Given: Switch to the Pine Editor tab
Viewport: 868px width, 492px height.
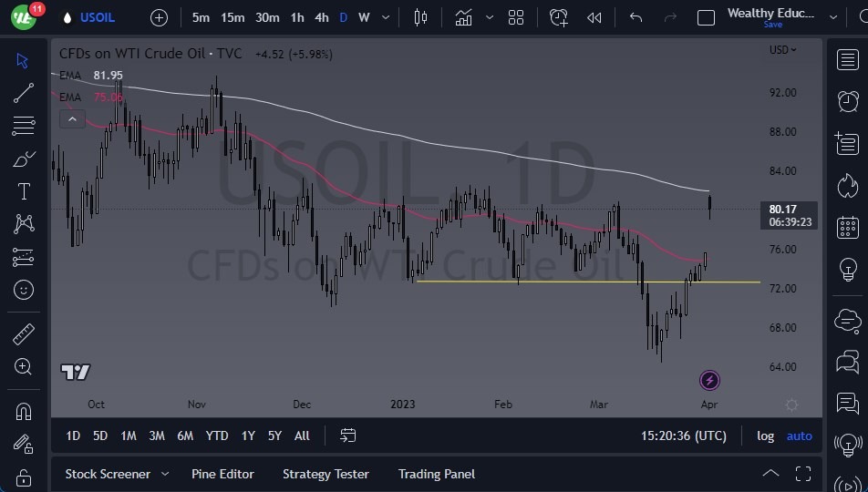Looking at the screenshot, I should point(222,474).
